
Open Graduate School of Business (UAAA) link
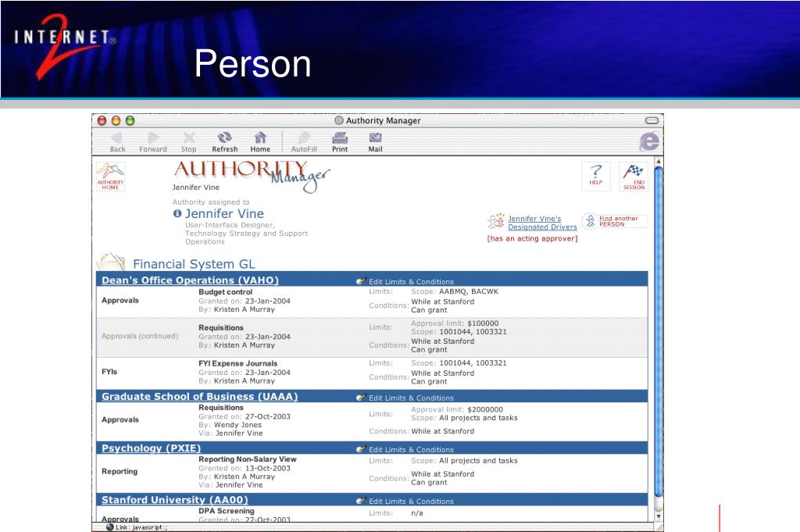199,396
